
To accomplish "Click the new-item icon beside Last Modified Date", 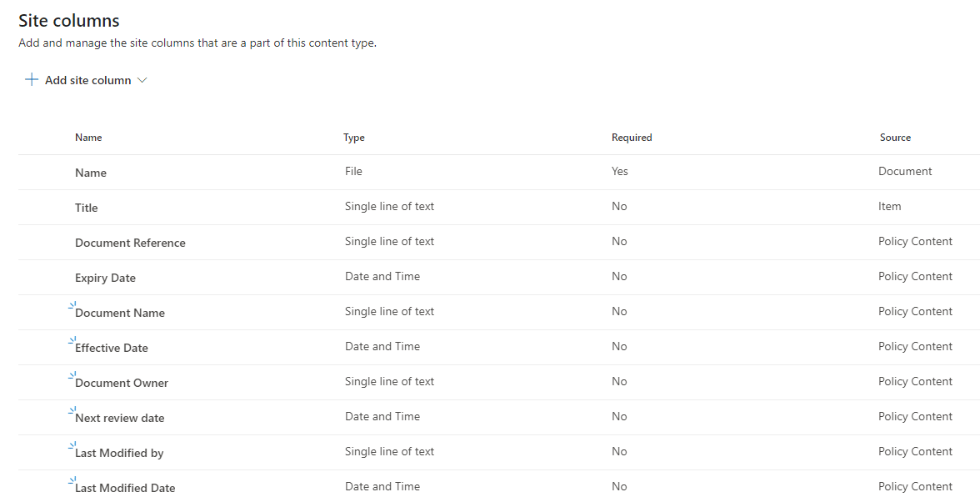I will point(72,481).
